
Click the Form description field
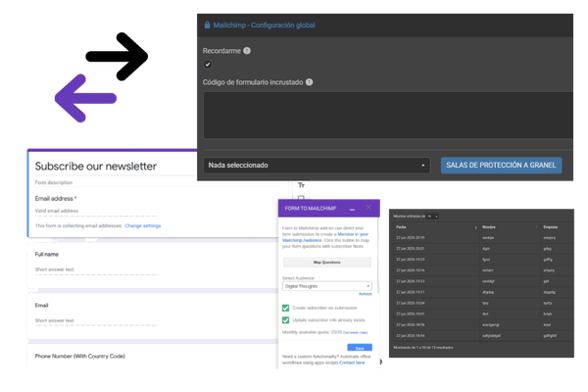(x=54, y=182)
